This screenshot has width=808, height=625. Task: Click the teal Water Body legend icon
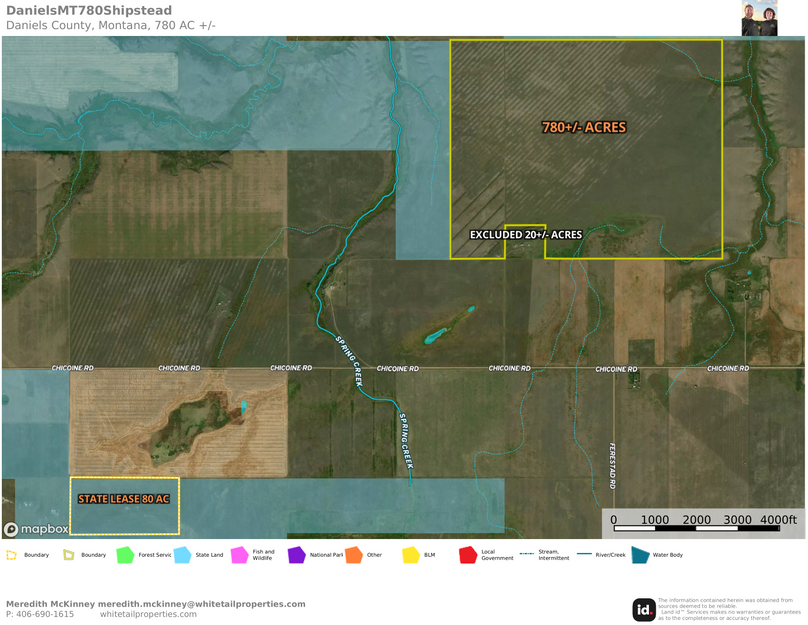point(640,554)
